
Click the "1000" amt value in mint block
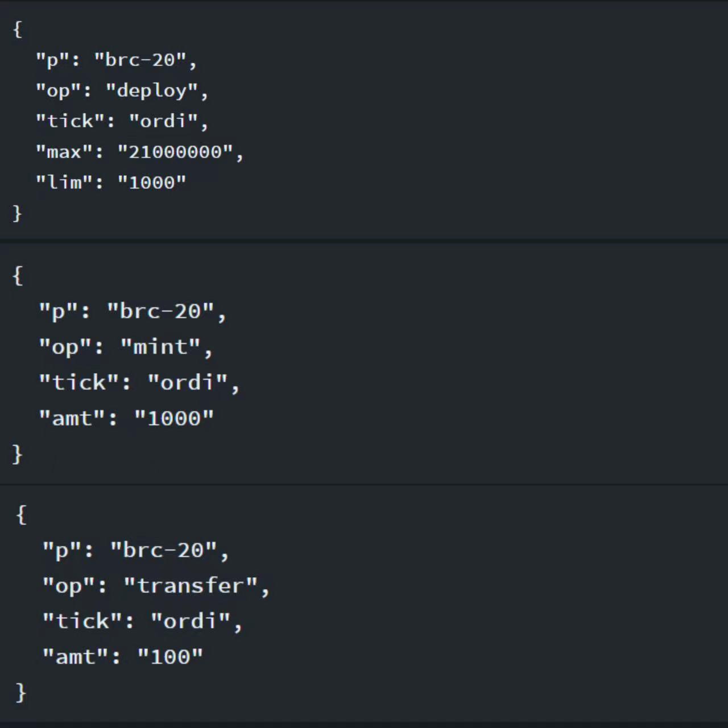click(x=174, y=418)
